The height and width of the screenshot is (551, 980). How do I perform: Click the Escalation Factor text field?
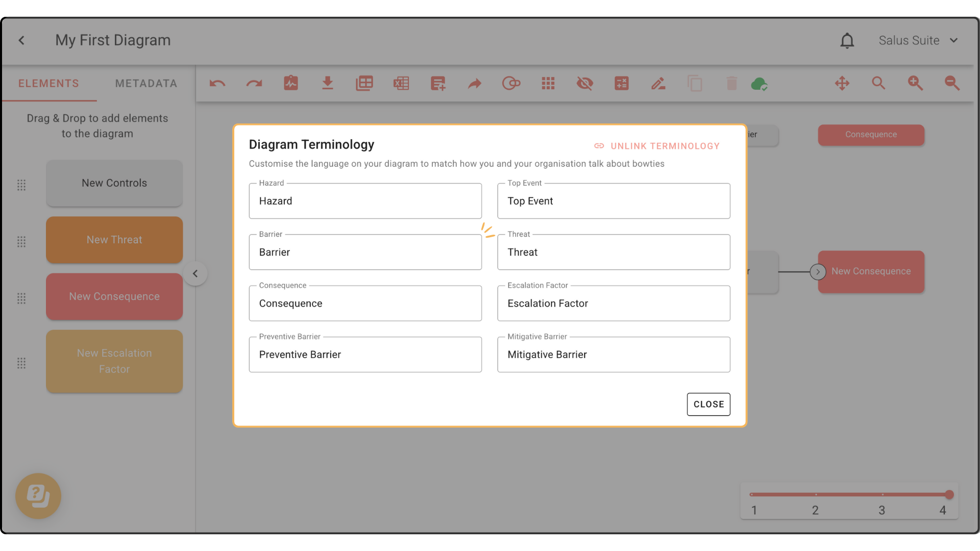point(614,304)
